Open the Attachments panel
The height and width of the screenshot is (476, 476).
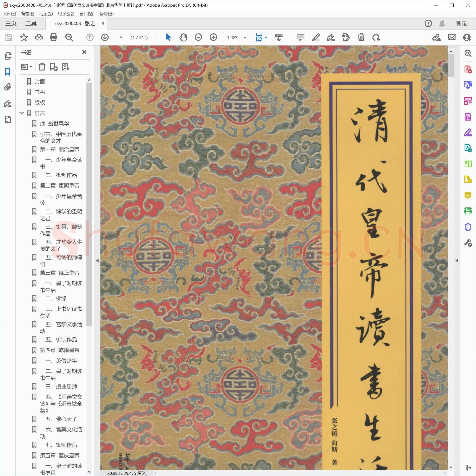click(8, 87)
